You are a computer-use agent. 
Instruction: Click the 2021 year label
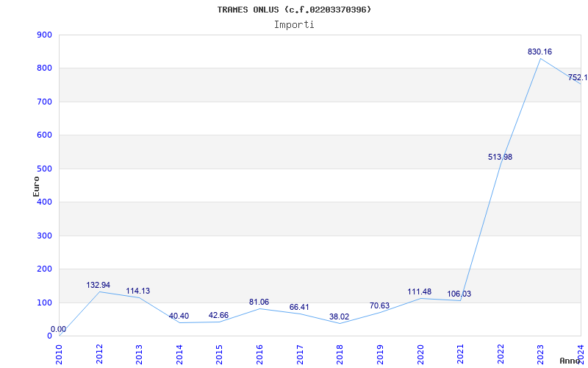click(461, 354)
